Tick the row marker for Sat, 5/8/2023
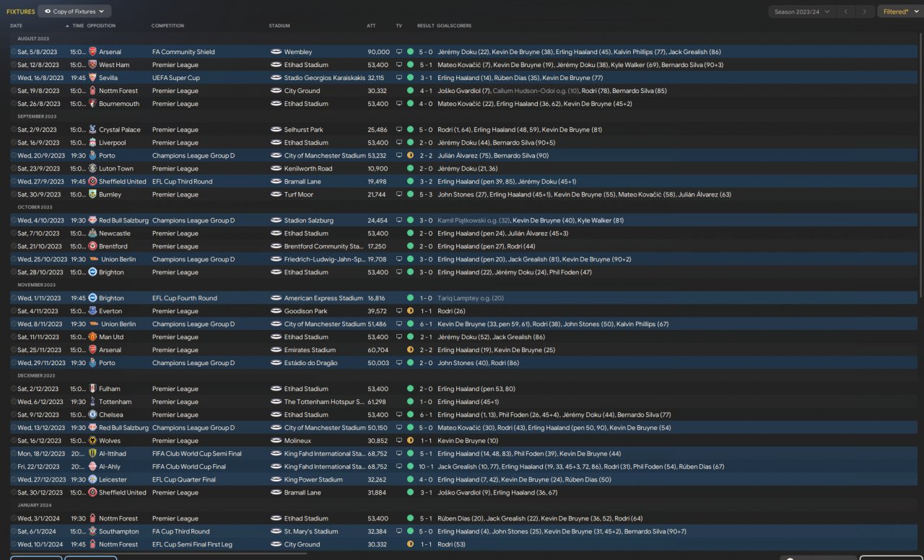The height and width of the screenshot is (560, 924). point(13,52)
